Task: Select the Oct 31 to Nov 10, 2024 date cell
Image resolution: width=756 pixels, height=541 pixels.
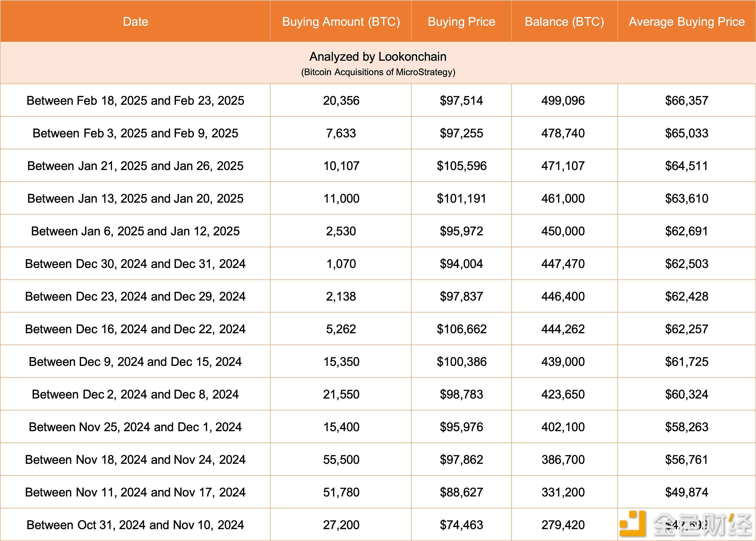Action: pos(135,525)
